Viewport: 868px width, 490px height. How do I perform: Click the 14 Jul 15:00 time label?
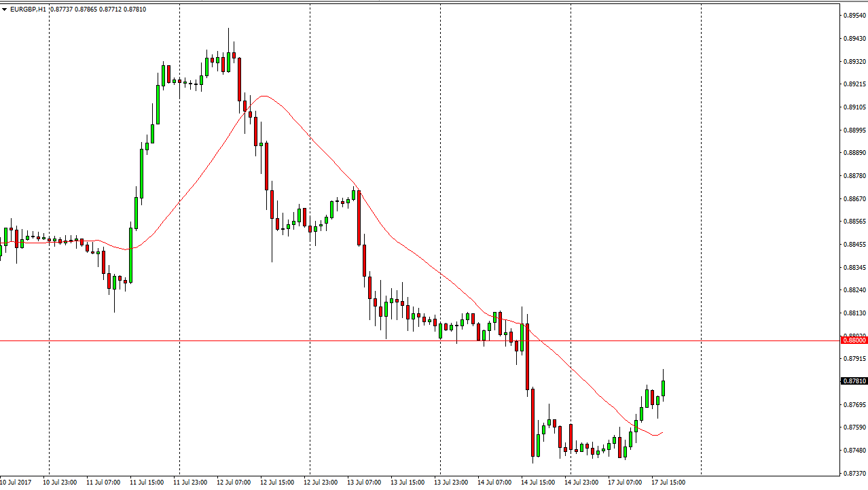(x=537, y=483)
